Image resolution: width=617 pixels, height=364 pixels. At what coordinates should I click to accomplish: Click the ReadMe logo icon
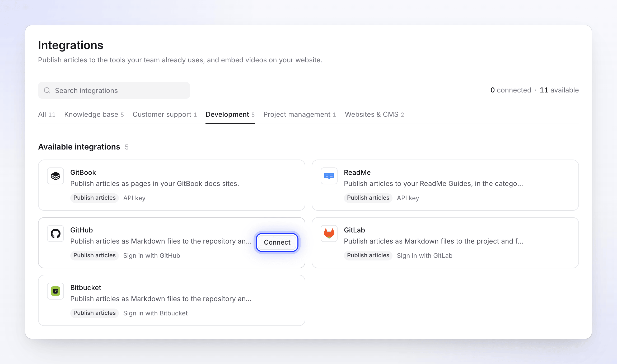pyautogui.click(x=329, y=176)
